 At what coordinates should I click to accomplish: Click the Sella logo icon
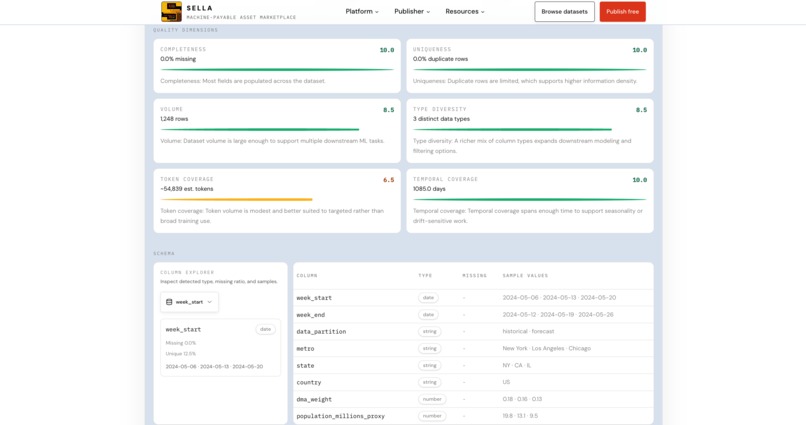pos(171,11)
